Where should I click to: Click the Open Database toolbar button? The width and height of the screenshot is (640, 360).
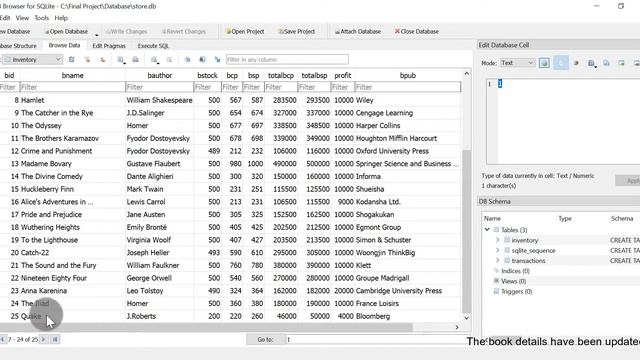pos(66,31)
